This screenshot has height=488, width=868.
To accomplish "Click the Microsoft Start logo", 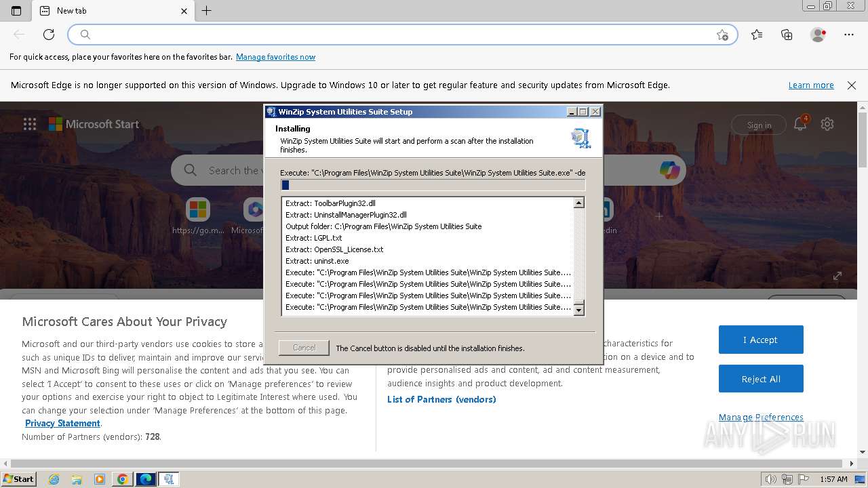I will click(x=94, y=124).
